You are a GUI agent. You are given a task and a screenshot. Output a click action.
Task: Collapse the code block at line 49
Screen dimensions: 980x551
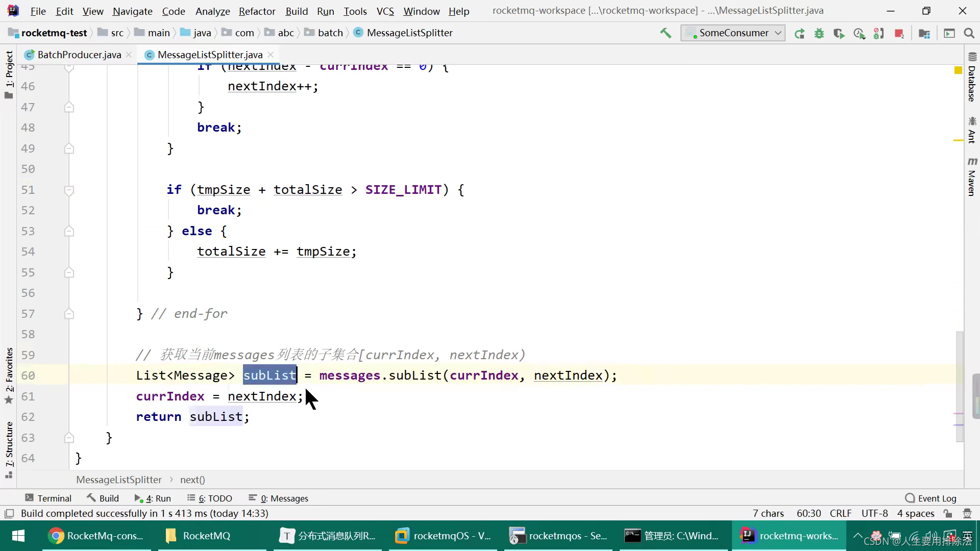(x=69, y=148)
